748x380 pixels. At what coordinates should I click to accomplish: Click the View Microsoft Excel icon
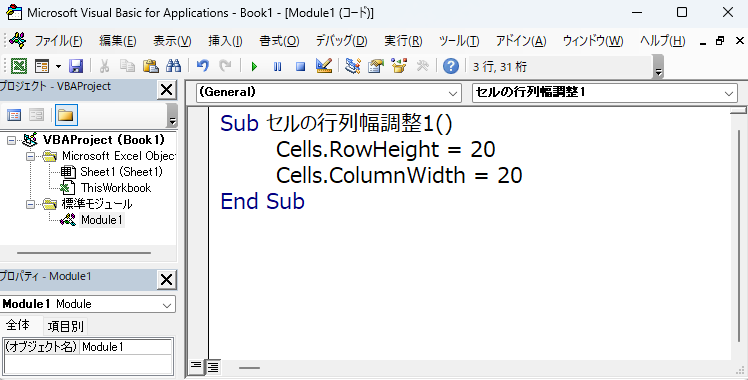click(x=19, y=66)
